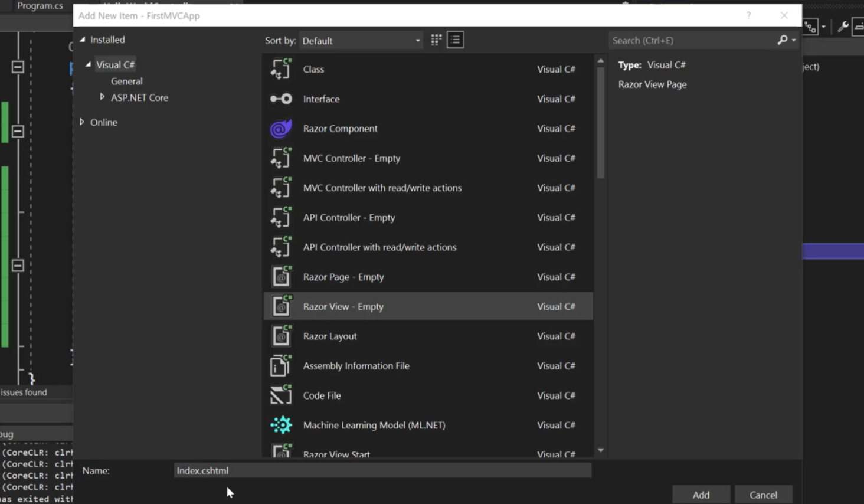Expand the ASP.NET Core tree node
This screenshot has height=504, width=864.
(x=102, y=97)
